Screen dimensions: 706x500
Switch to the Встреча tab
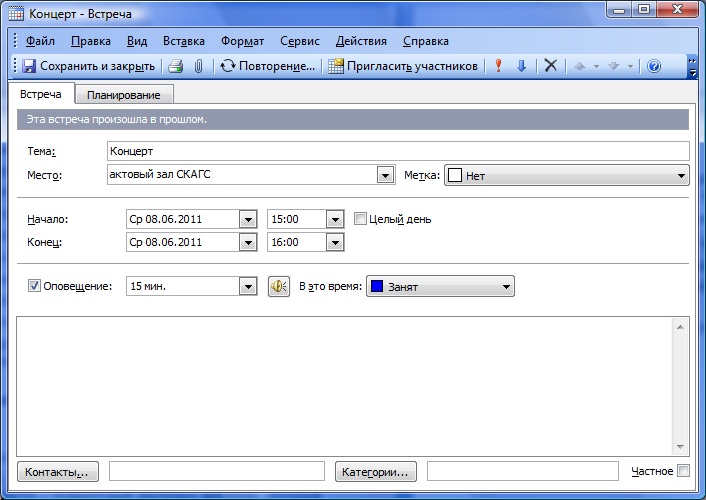point(41,94)
